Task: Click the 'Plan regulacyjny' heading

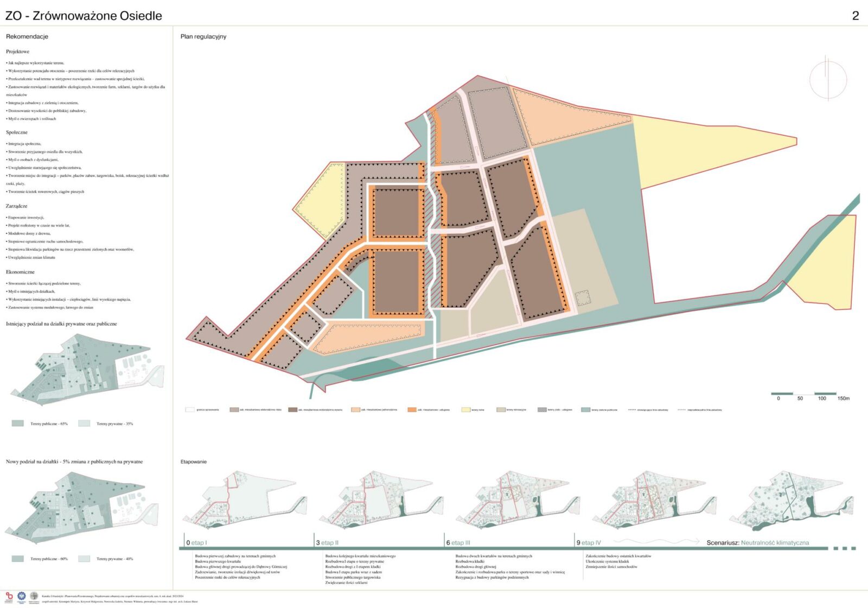Action: [203, 36]
